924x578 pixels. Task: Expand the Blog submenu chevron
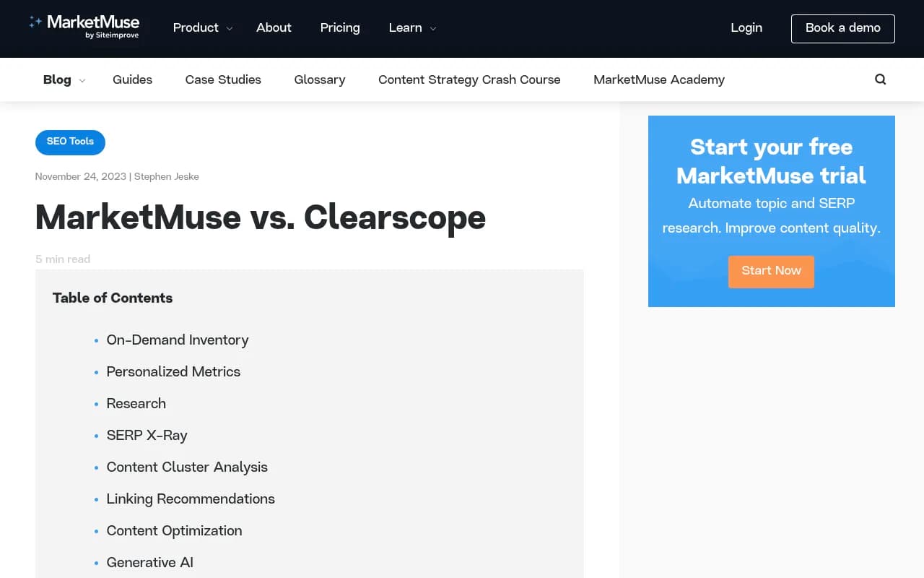[82, 81]
